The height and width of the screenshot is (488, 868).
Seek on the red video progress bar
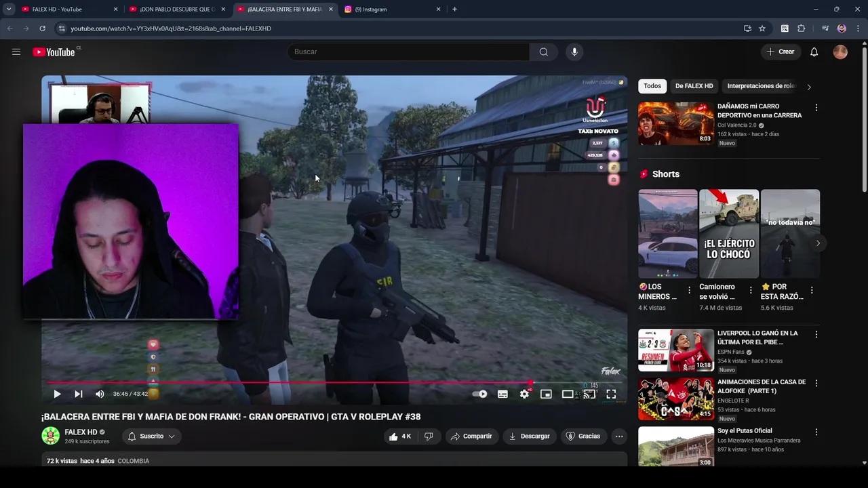(334, 383)
